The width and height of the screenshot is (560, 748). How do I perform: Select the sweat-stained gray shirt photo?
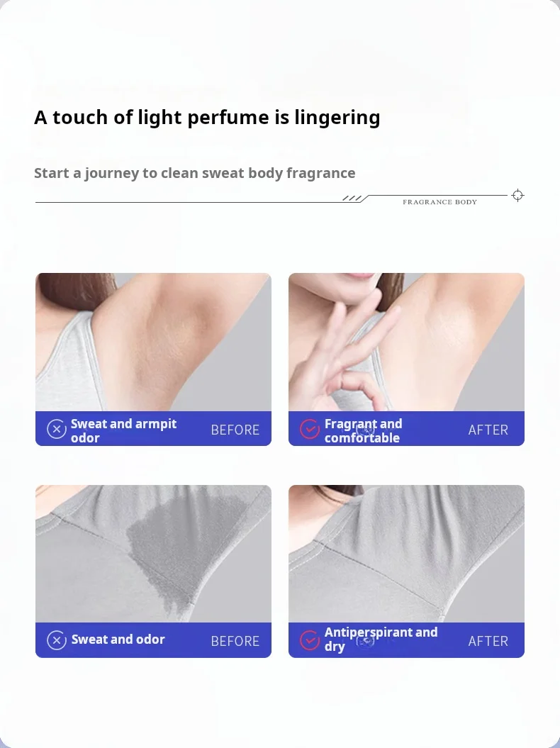click(153, 554)
